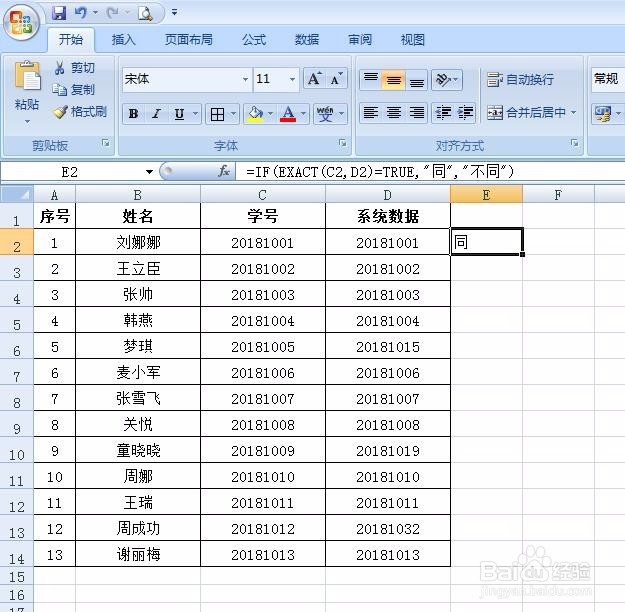
Task: Select row 2 header
Action: coord(17,244)
